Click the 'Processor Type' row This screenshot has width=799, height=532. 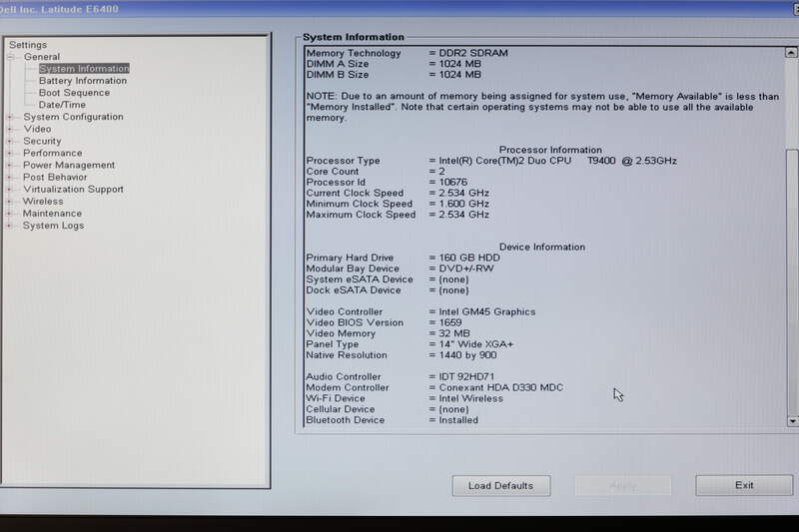(491, 161)
